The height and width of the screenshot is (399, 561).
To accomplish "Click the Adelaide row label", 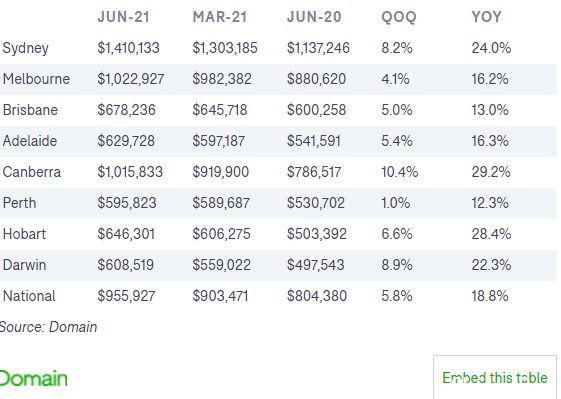I will [x=30, y=141].
